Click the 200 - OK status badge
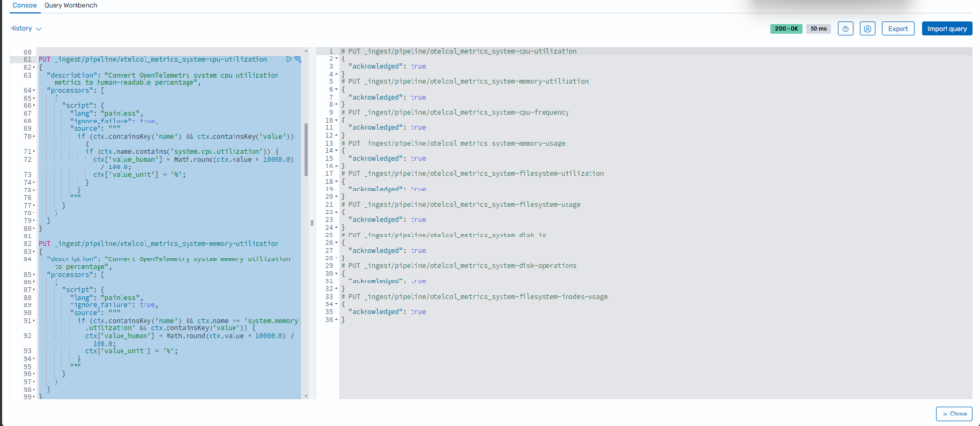The width and height of the screenshot is (980, 426). tap(787, 29)
